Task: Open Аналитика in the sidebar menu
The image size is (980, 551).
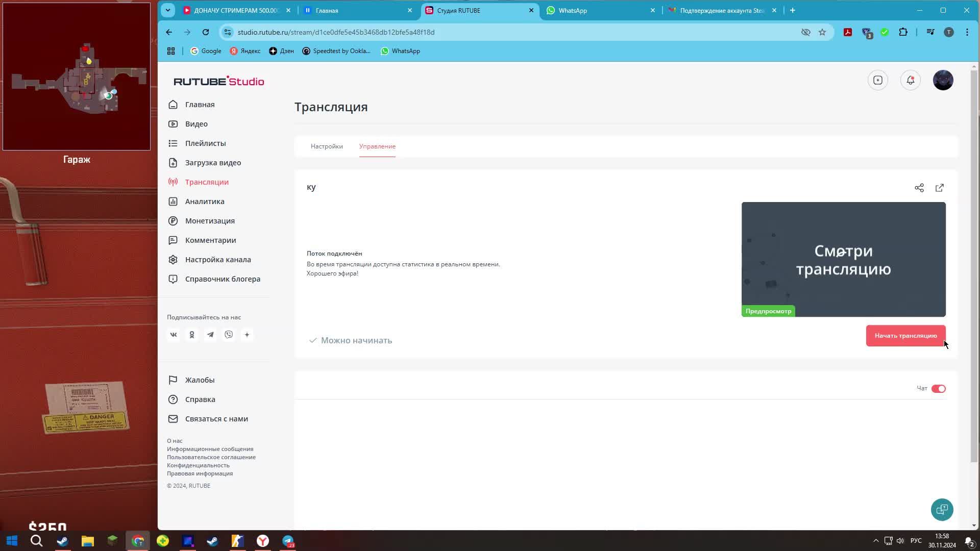Action: click(204, 202)
